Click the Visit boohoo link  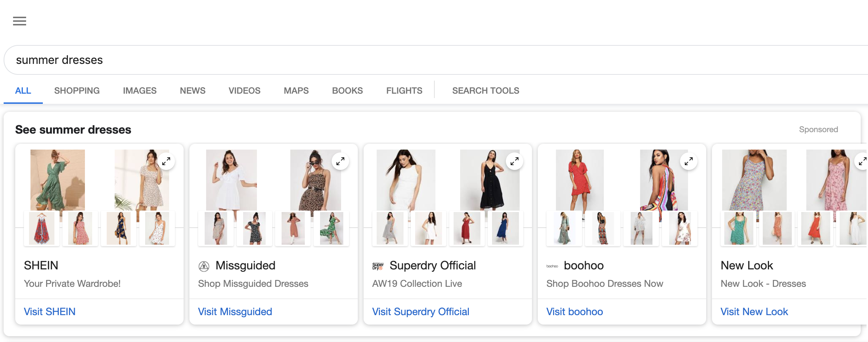pos(575,312)
